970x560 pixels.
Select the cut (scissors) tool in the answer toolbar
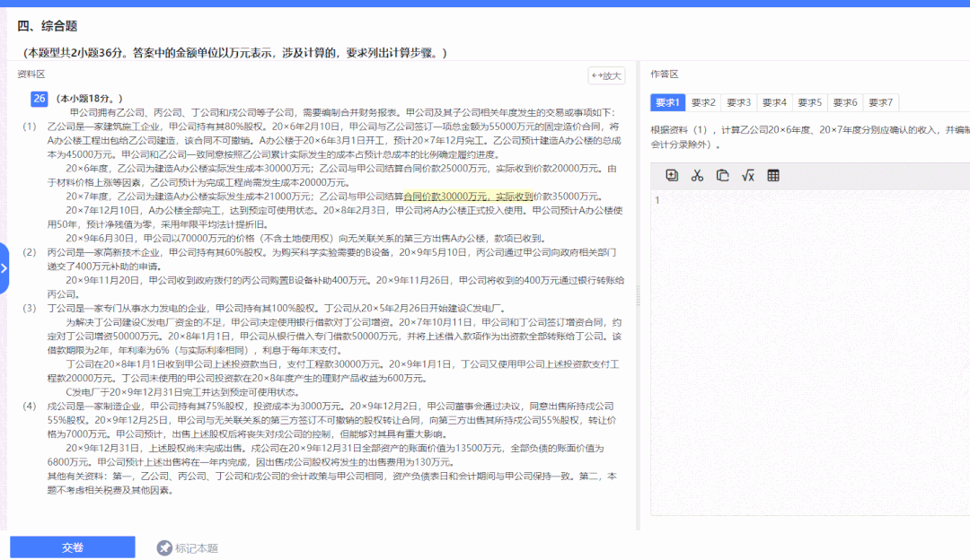click(697, 175)
